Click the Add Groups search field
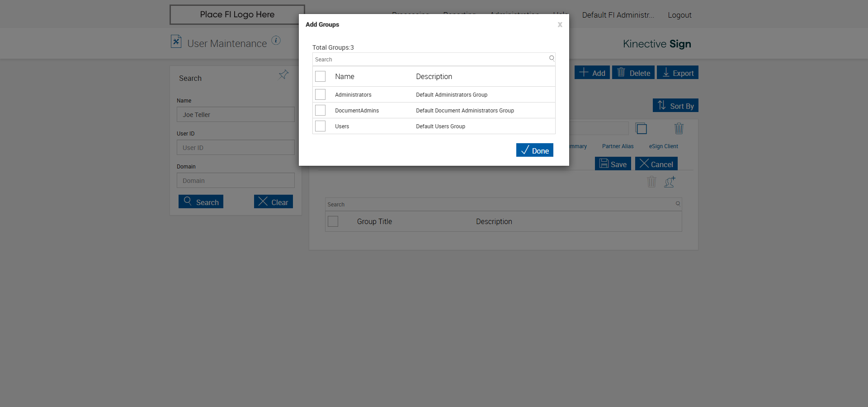This screenshot has width=868, height=407. 429,60
